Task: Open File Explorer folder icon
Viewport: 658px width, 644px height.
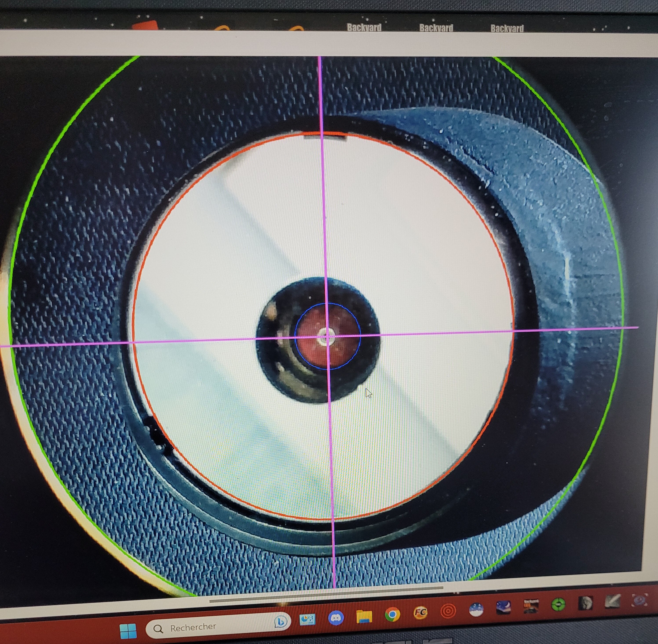Action: 364,616
